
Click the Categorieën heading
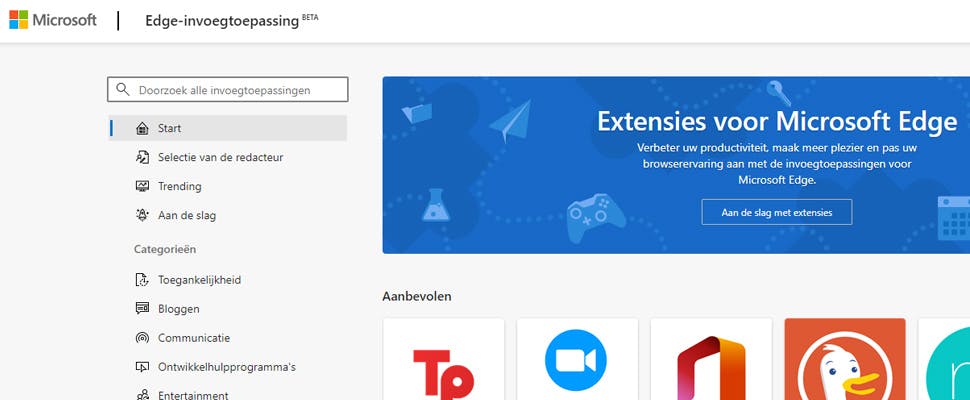(165, 249)
